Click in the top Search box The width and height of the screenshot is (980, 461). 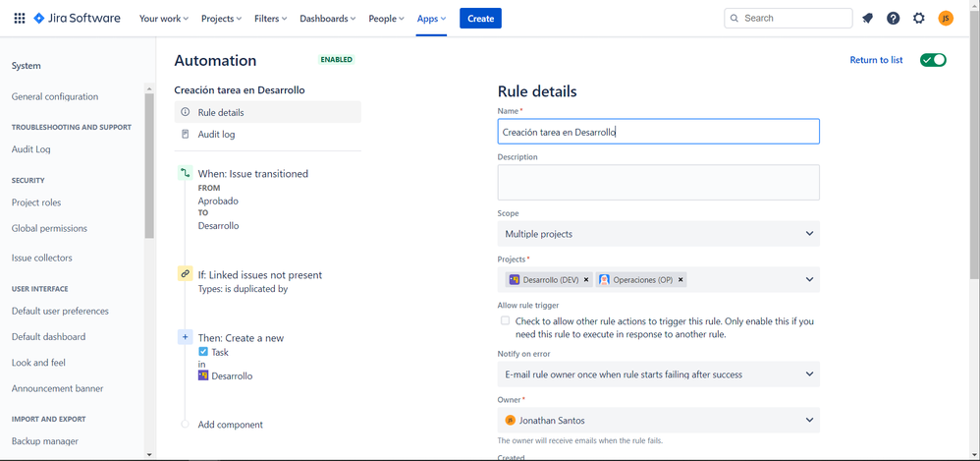pos(789,18)
